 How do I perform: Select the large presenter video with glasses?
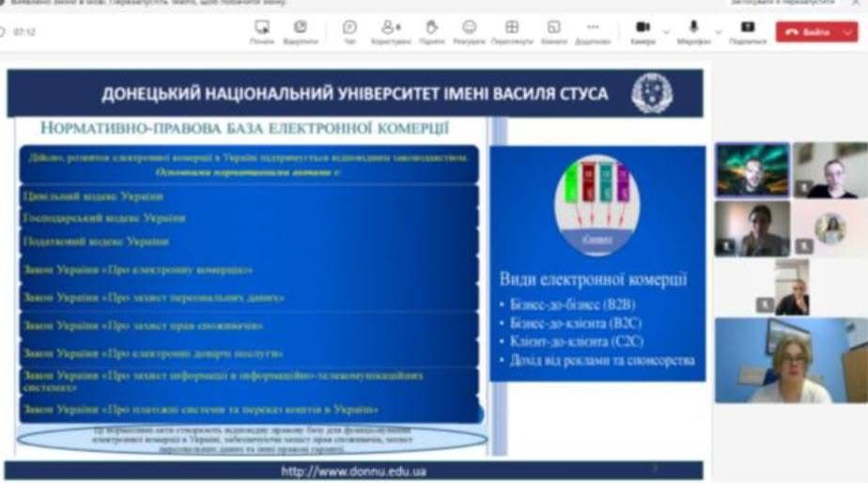pos(791,360)
